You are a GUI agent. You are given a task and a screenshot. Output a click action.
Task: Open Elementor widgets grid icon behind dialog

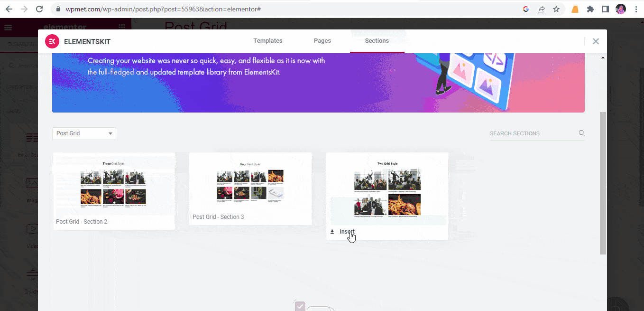coord(122,28)
